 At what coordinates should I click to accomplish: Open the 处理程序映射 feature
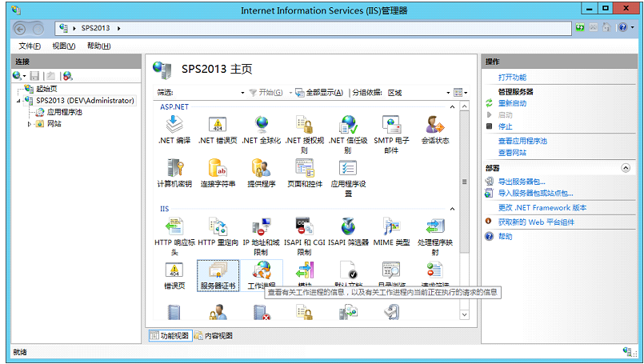(435, 236)
